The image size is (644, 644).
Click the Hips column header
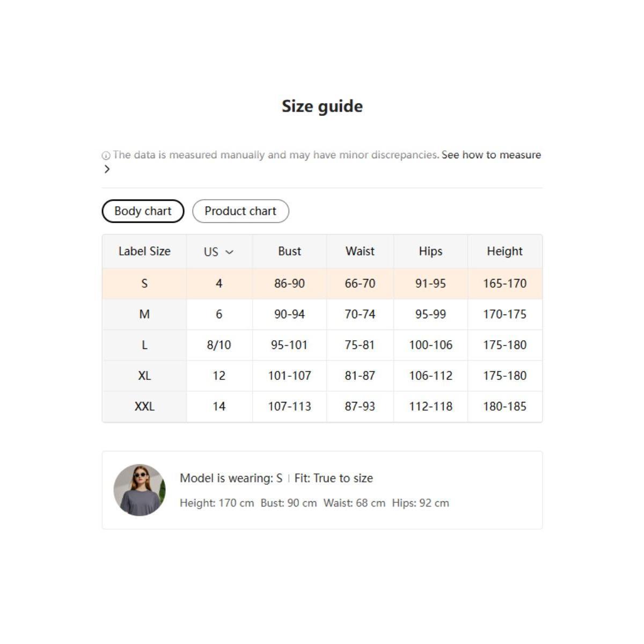[430, 251]
